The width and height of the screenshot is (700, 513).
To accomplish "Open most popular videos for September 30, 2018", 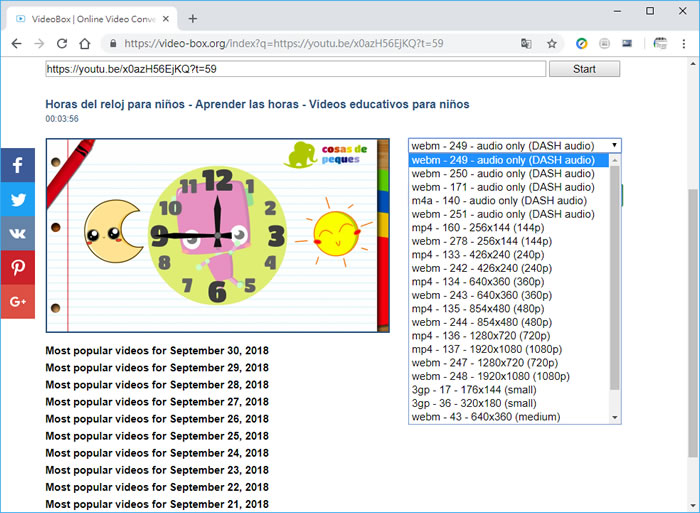I will 157,351.
